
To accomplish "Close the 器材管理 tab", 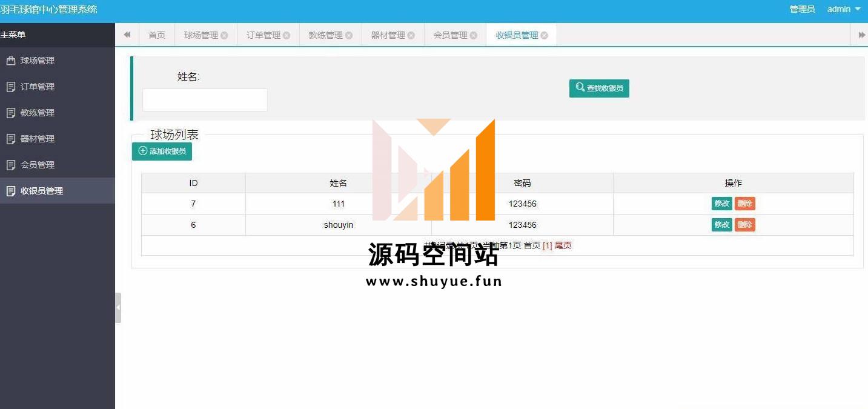I will pyautogui.click(x=411, y=36).
